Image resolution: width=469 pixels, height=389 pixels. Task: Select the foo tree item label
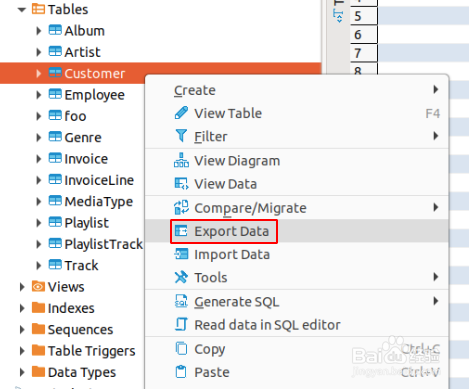(75, 116)
